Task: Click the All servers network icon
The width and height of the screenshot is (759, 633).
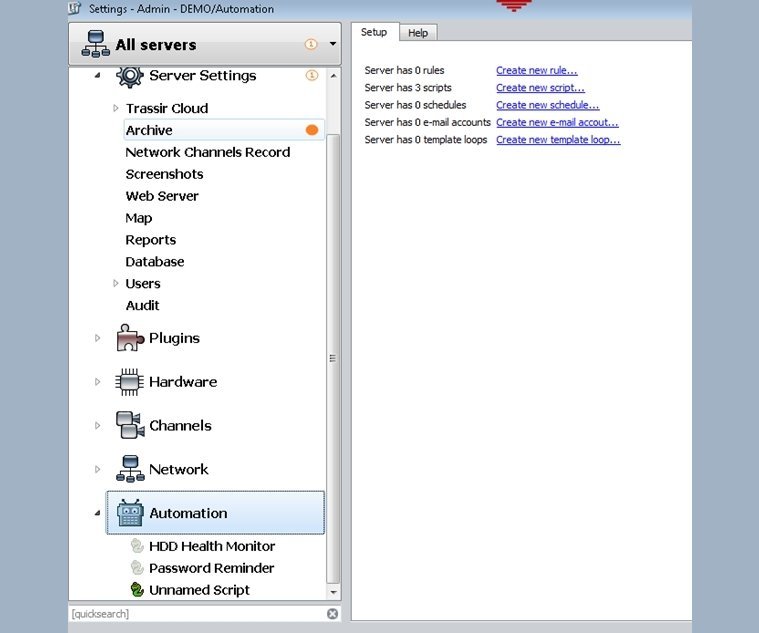Action: click(95, 44)
